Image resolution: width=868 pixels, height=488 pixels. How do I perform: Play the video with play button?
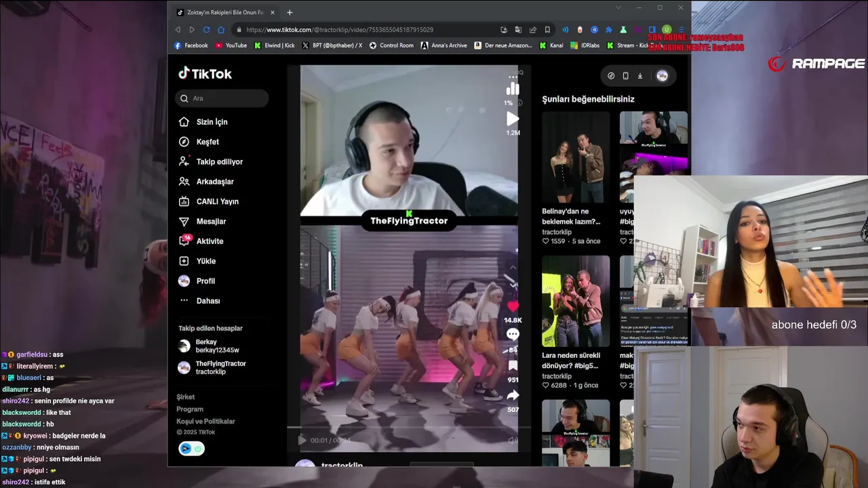(302, 441)
